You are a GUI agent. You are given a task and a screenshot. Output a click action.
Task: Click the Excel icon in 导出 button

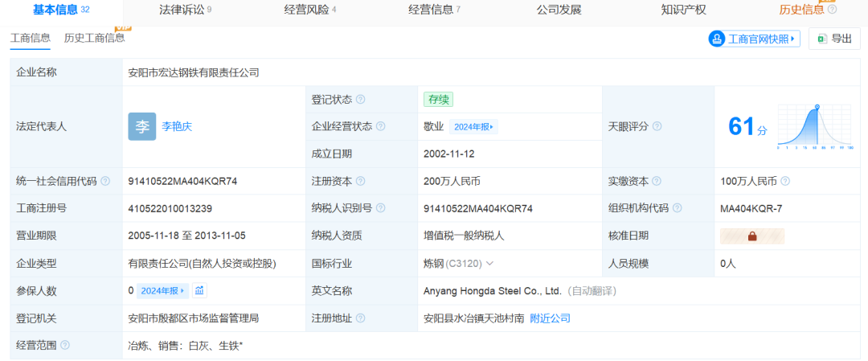pos(823,39)
